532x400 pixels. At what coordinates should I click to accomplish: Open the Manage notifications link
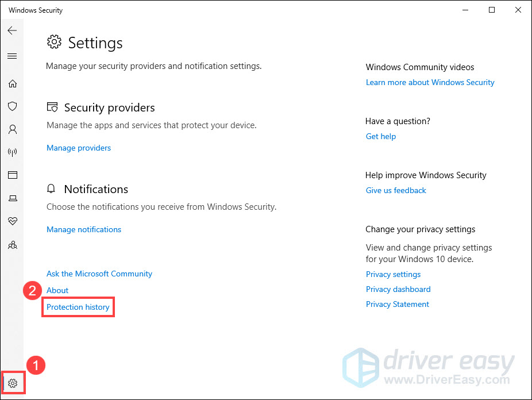(84, 229)
